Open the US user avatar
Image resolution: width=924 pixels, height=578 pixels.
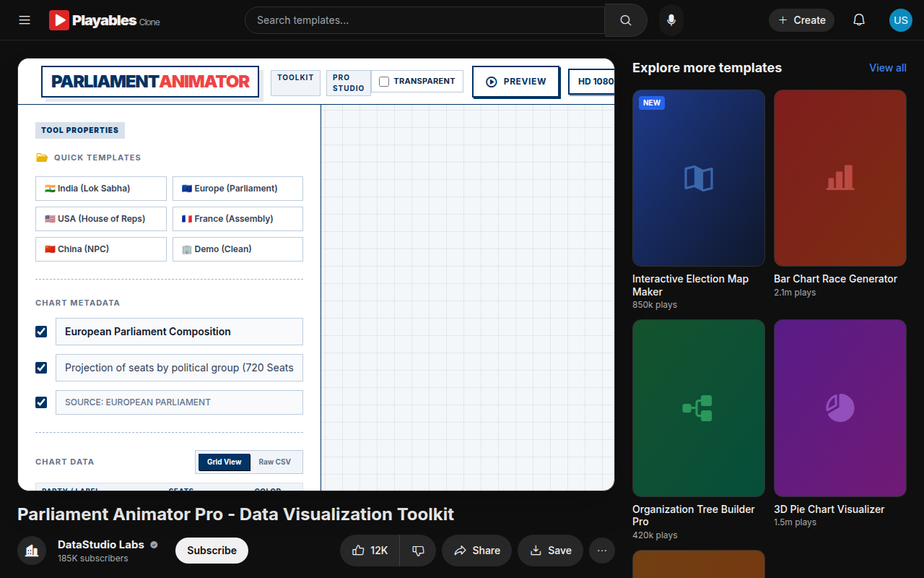901,20
